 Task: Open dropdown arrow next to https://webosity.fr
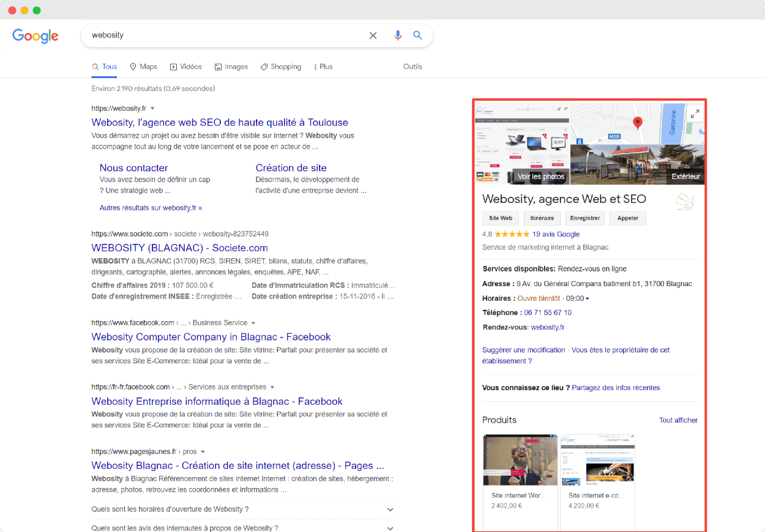click(152, 108)
